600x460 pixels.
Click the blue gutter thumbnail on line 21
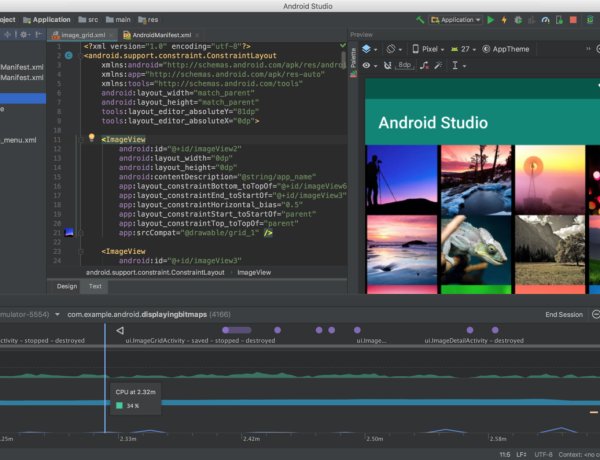(x=69, y=232)
